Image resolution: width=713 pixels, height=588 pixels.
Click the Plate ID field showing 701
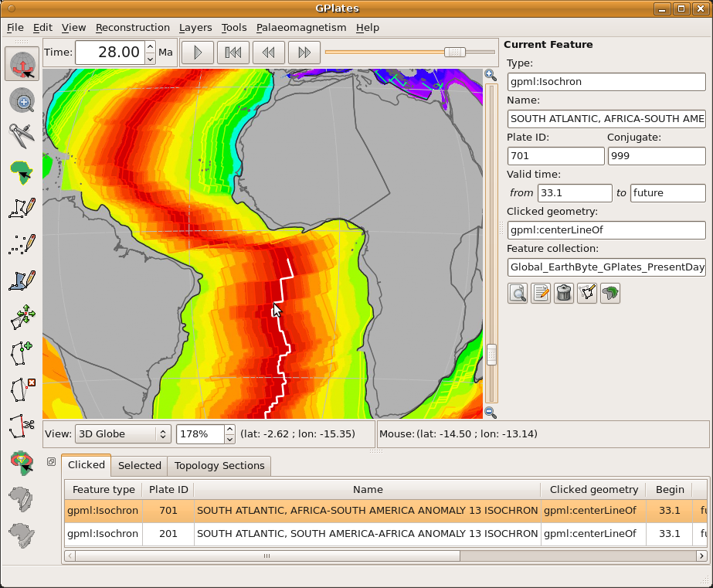[555, 156]
